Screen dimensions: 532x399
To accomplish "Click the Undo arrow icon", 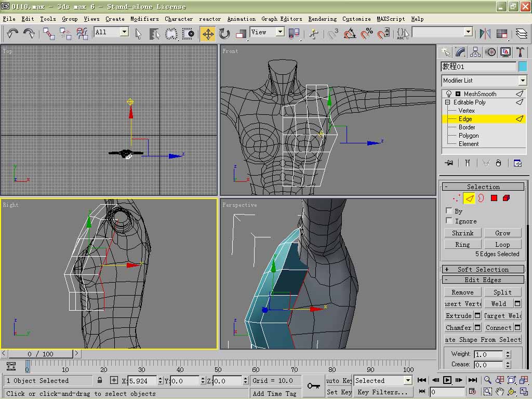I will (12, 33).
